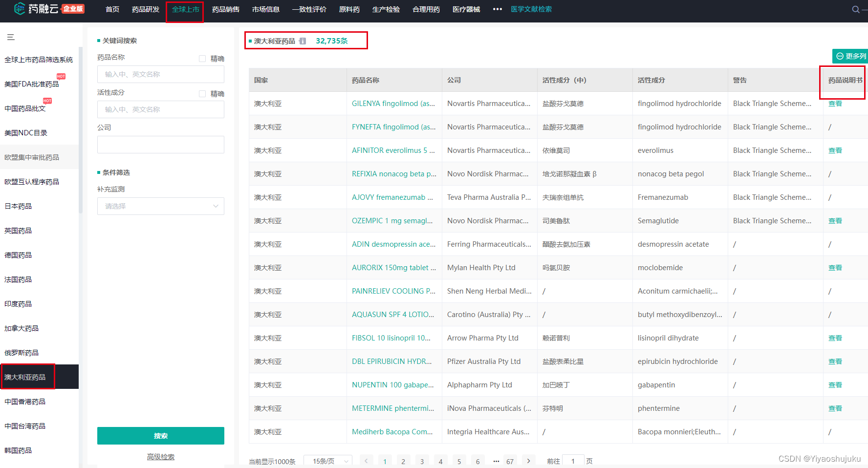Collapse sidebar with the hamburger menu icon
This screenshot has height=468, width=868.
pos(11,37)
